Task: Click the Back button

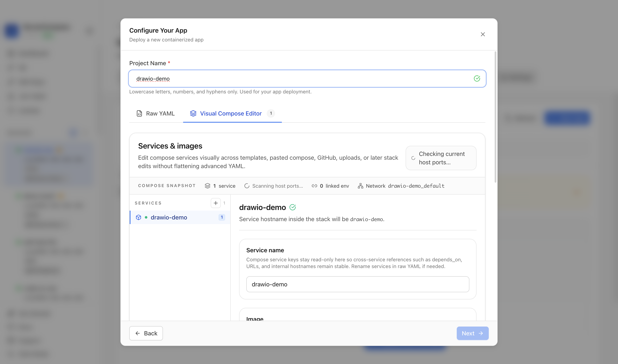Action: click(146, 333)
